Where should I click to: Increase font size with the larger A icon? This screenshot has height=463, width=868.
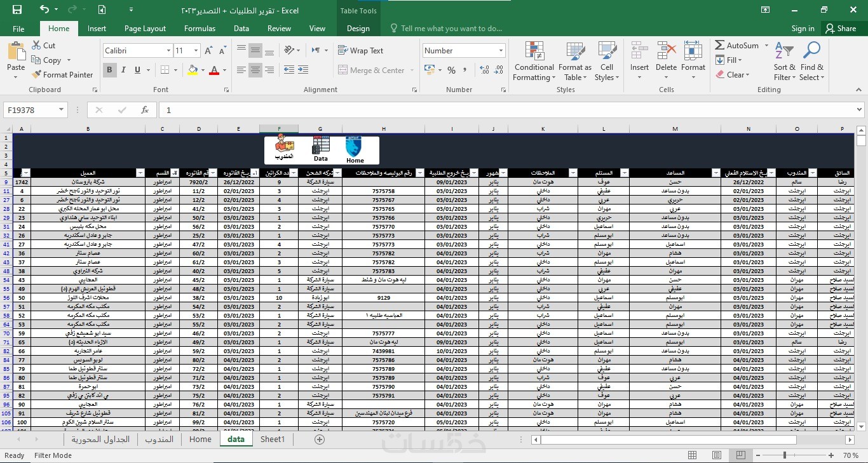(210, 51)
